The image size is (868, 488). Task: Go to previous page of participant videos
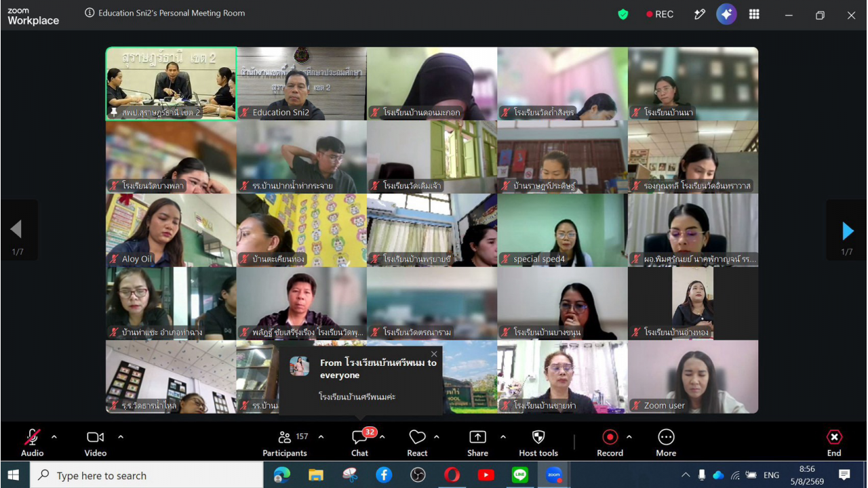(x=17, y=231)
